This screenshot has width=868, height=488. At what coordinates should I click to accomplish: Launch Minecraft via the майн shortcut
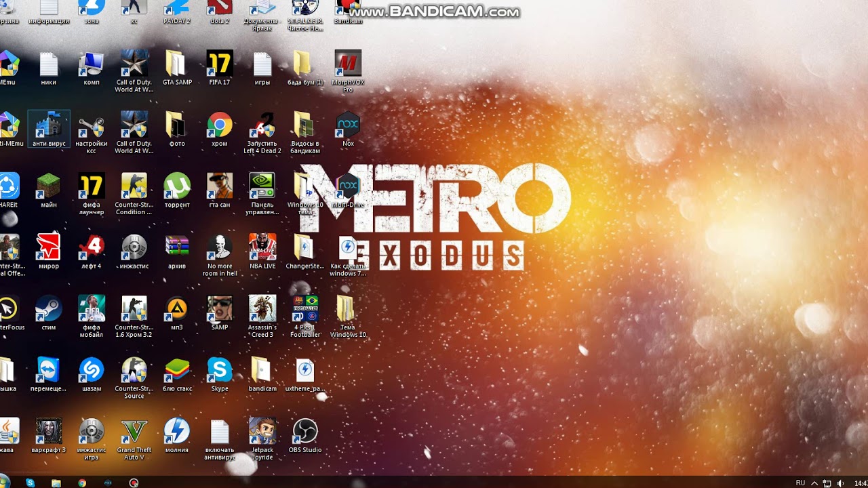tap(49, 191)
